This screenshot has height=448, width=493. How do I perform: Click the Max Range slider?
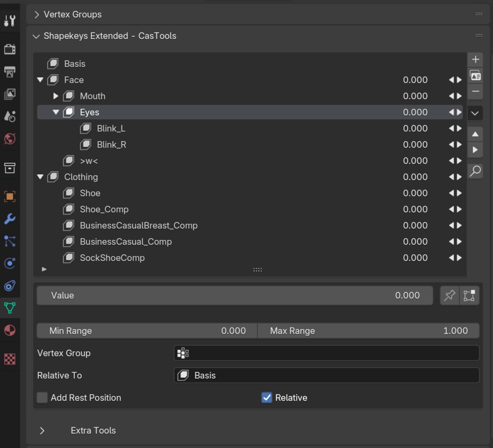(x=368, y=330)
